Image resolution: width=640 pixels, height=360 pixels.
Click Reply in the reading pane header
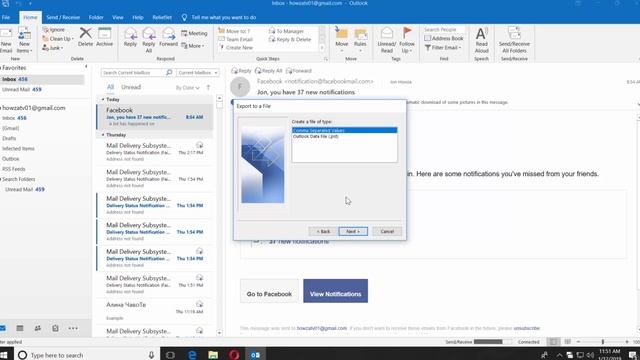point(241,71)
